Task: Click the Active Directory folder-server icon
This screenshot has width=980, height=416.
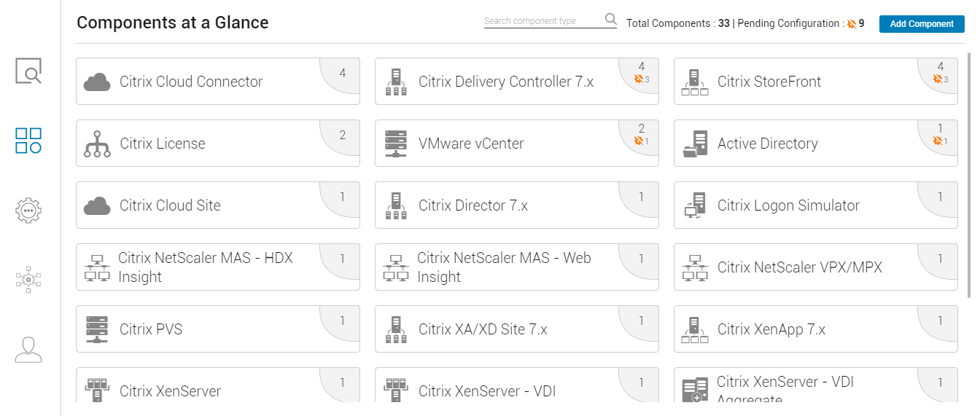Action: pos(695,144)
